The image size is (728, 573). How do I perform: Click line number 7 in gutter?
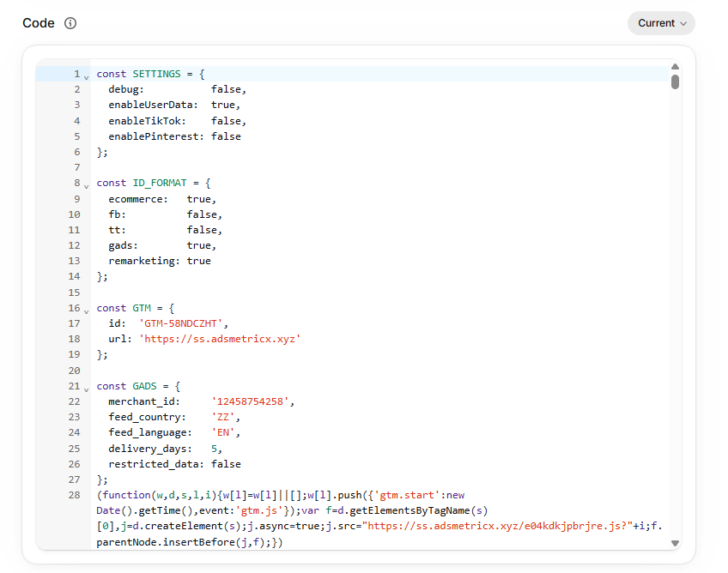pyautogui.click(x=77, y=167)
